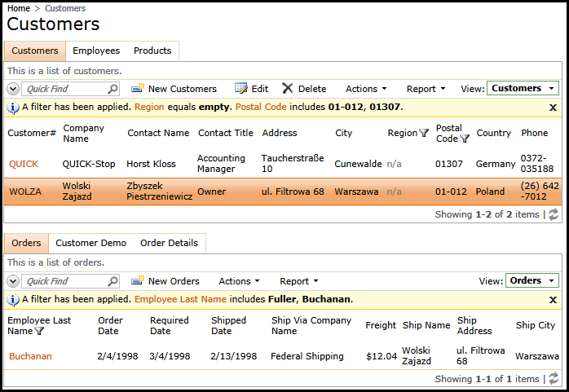Refresh the orders list with refresh icon
The width and height of the screenshot is (569, 392).
554,379
